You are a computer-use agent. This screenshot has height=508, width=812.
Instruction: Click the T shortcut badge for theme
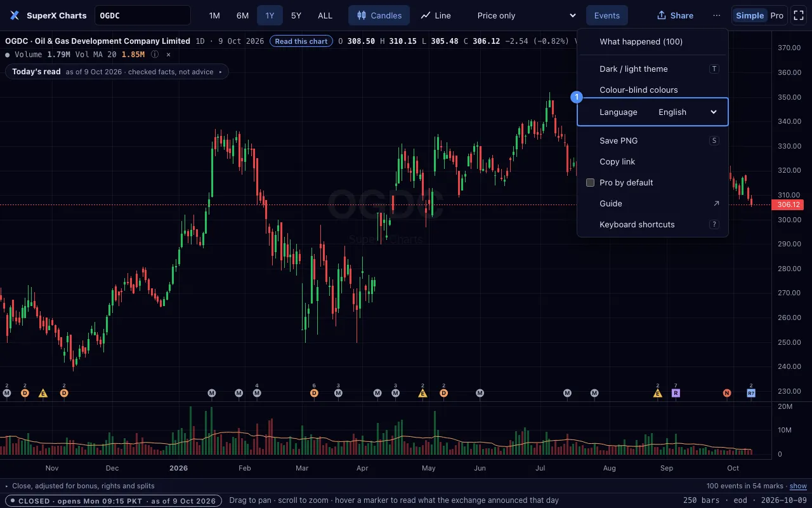tap(714, 69)
